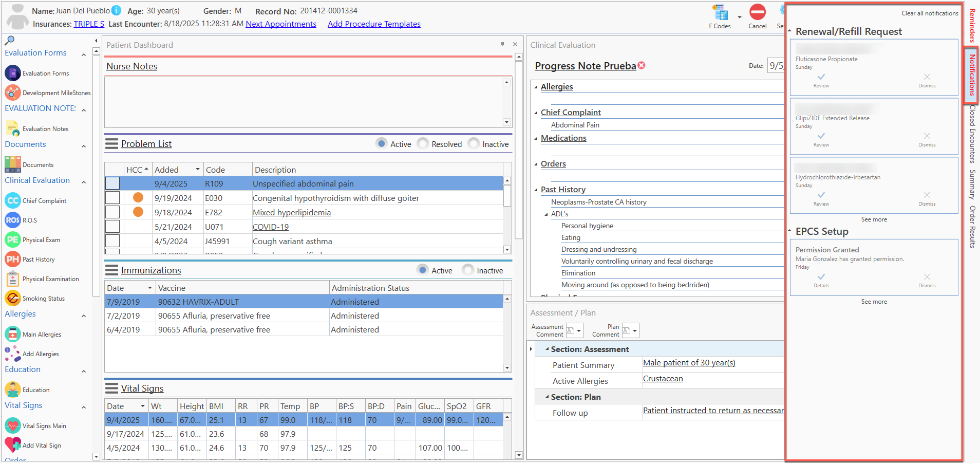Click patient info icon beside name

click(x=117, y=10)
